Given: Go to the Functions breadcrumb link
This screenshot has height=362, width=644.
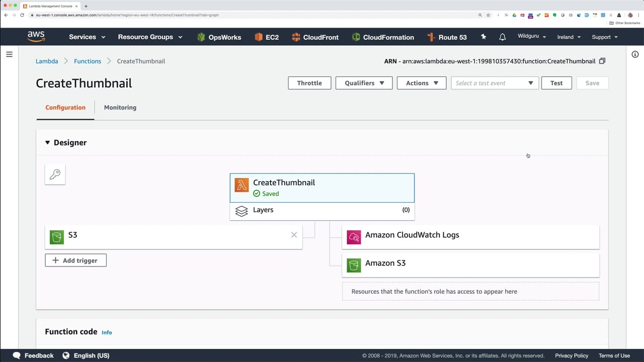Looking at the screenshot, I should point(88,61).
